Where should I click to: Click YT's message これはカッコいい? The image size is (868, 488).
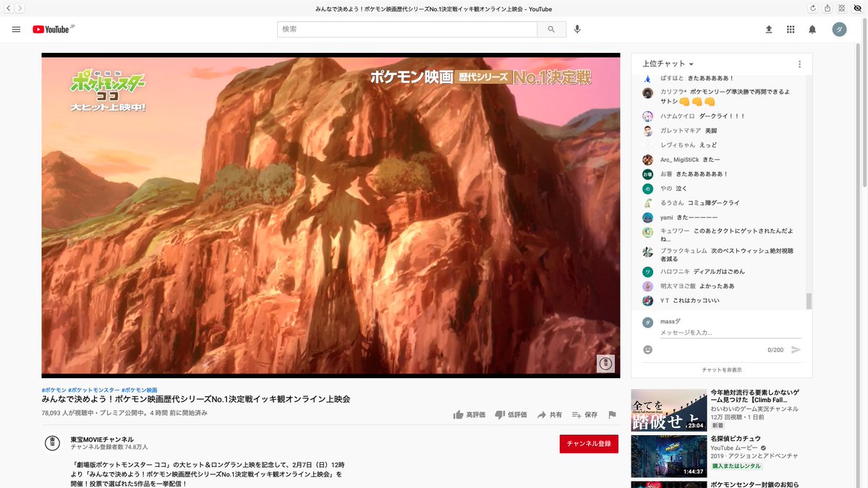696,300
